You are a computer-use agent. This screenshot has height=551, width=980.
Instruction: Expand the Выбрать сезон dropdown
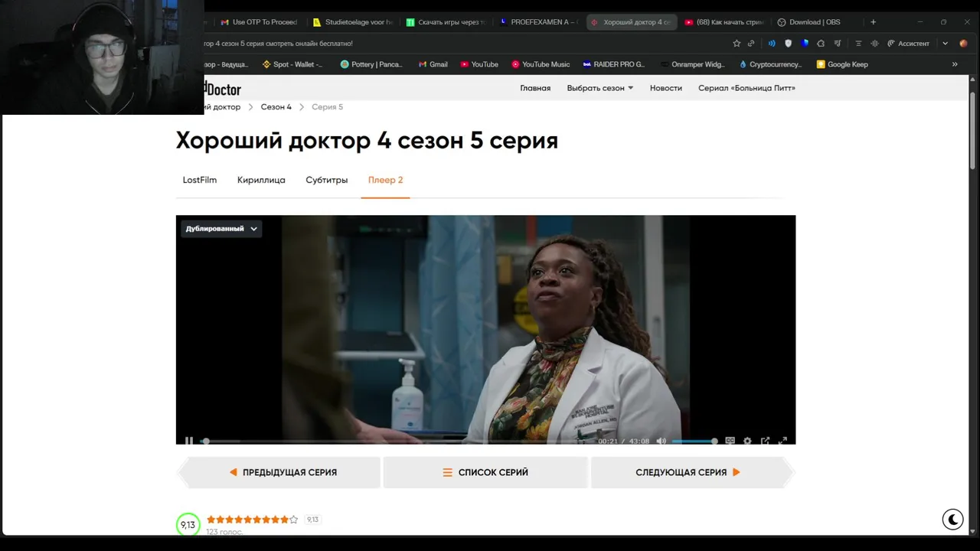pyautogui.click(x=600, y=88)
